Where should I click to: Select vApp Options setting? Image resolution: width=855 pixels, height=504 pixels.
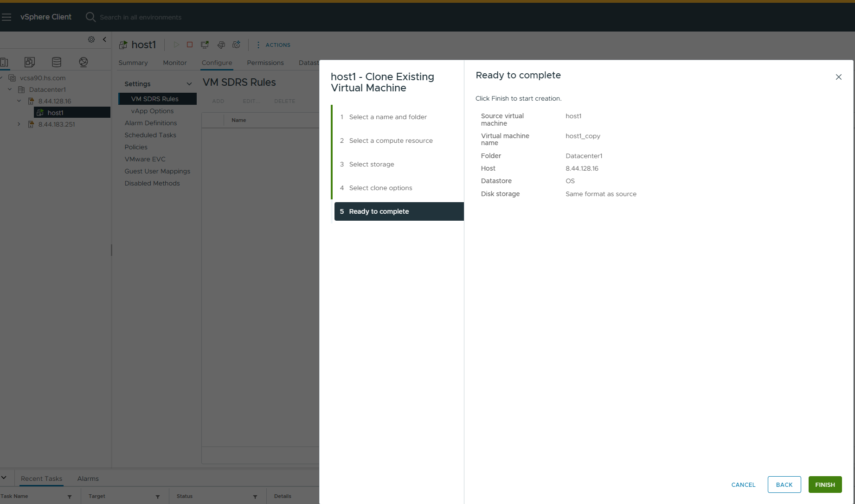(152, 111)
